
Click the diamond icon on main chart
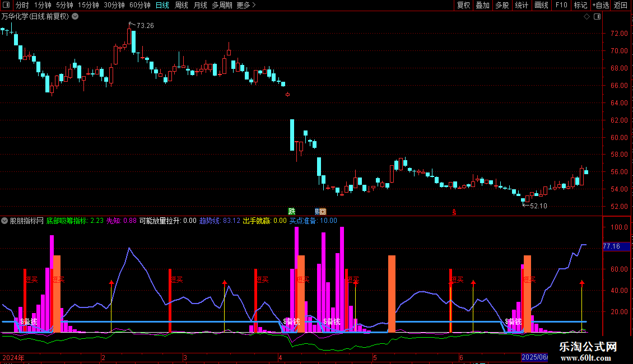[587, 17]
